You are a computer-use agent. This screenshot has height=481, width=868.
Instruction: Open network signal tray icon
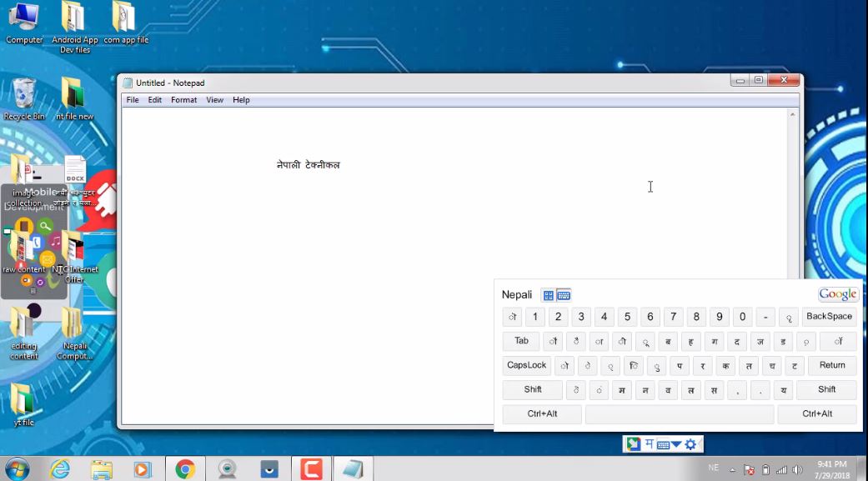click(x=781, y=470)
